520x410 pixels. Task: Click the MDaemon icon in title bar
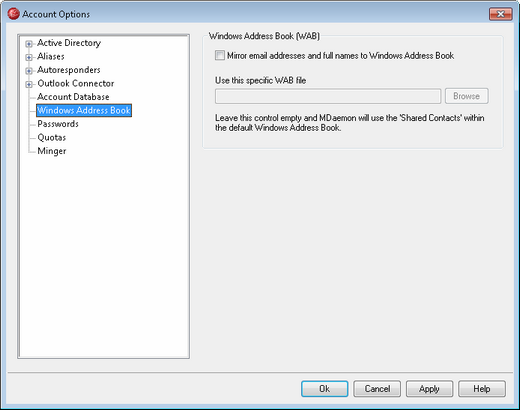13,14
